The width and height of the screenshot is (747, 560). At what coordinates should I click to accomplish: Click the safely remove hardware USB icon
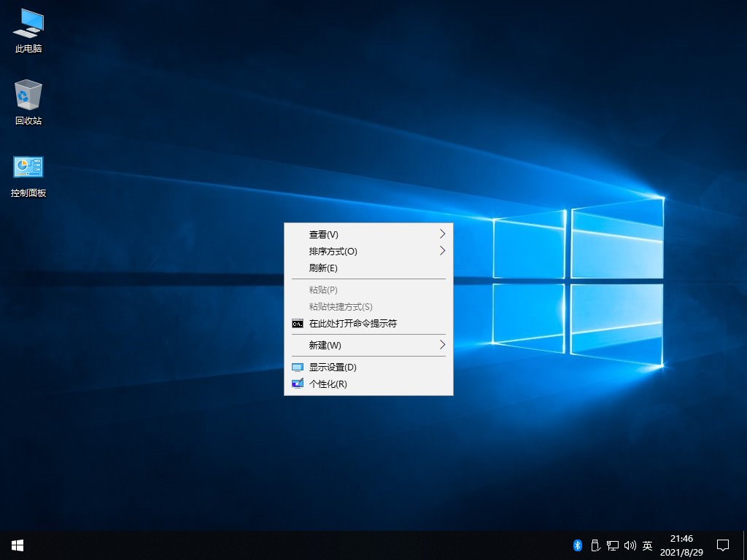pyautogui.click(x=595, y=545)
